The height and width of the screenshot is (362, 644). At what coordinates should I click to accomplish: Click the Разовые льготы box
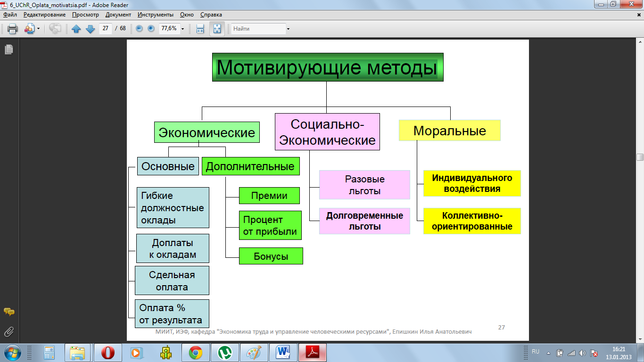[x=365, y=185]
